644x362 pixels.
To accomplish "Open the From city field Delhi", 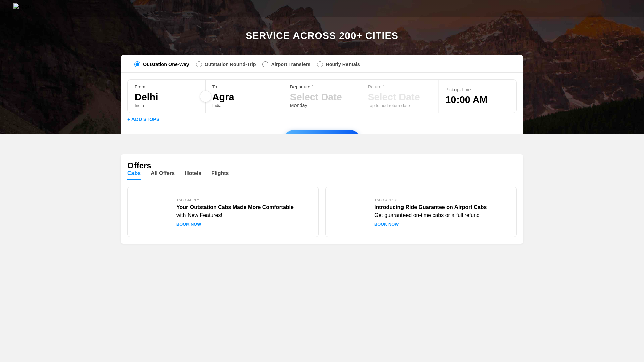I will coord(166,96).
